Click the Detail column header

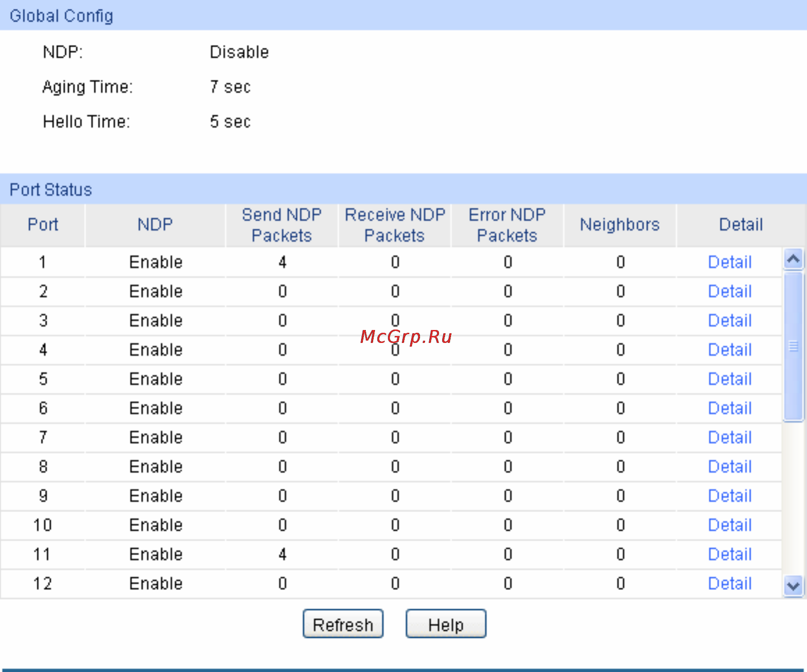tap(741, 225)
